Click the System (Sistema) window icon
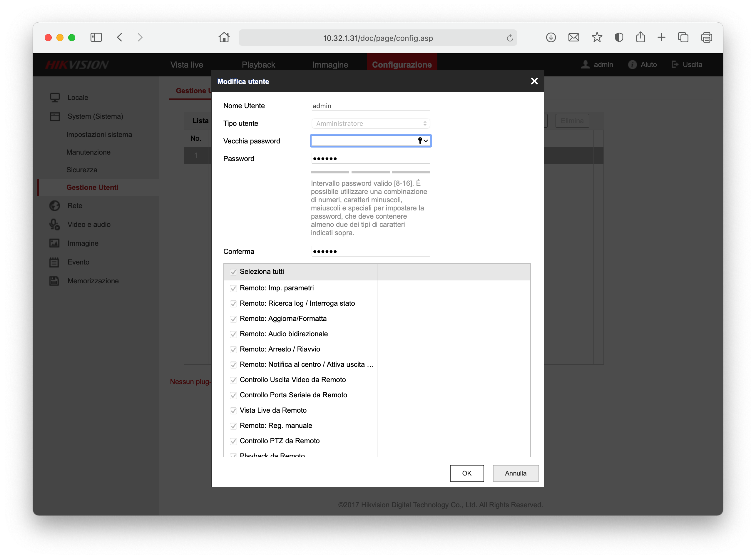This screenshot has height=559, width=756. click(55, 116)
